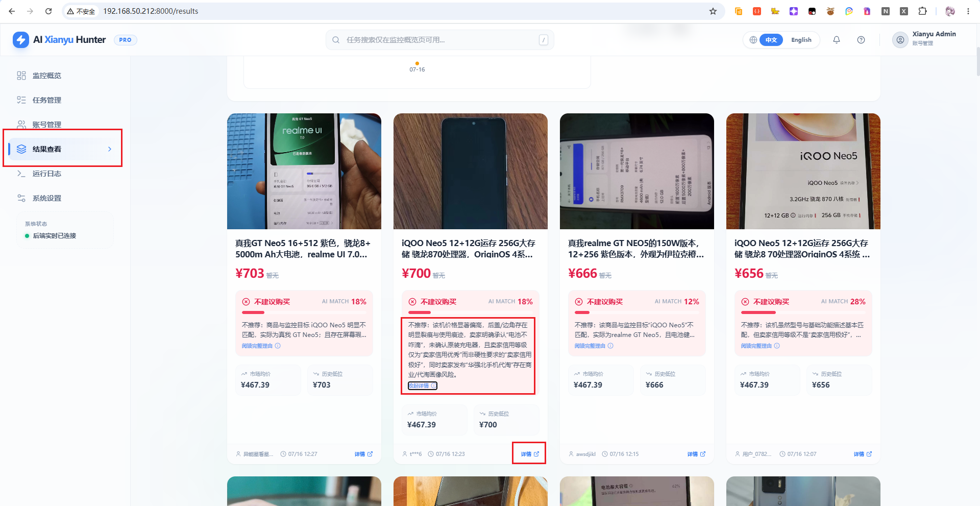The height and width of the screenshot is (506, 980).
Task: Click the 07-16 chart data point
Action: coord(417,63)
